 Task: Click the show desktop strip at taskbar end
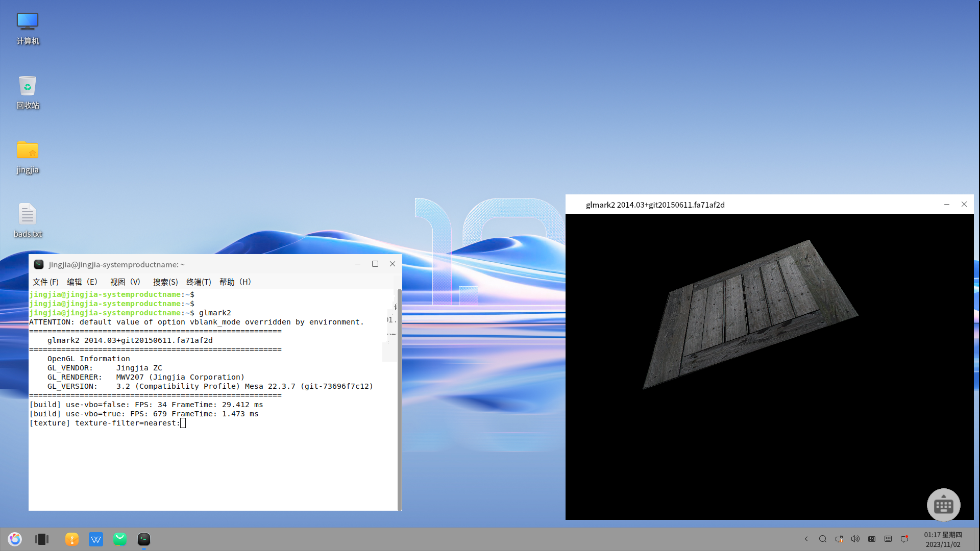[977, 539]
